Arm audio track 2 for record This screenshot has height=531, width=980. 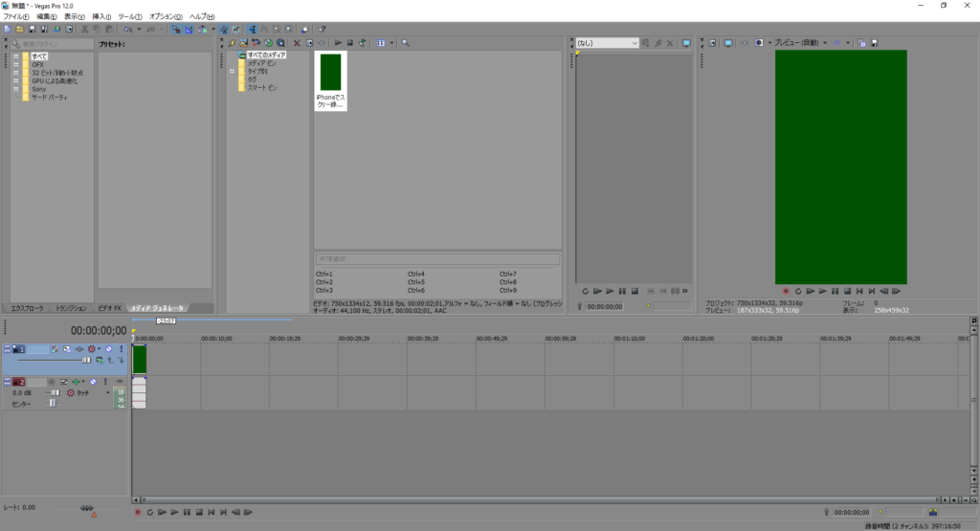click(x=52, y=382)
